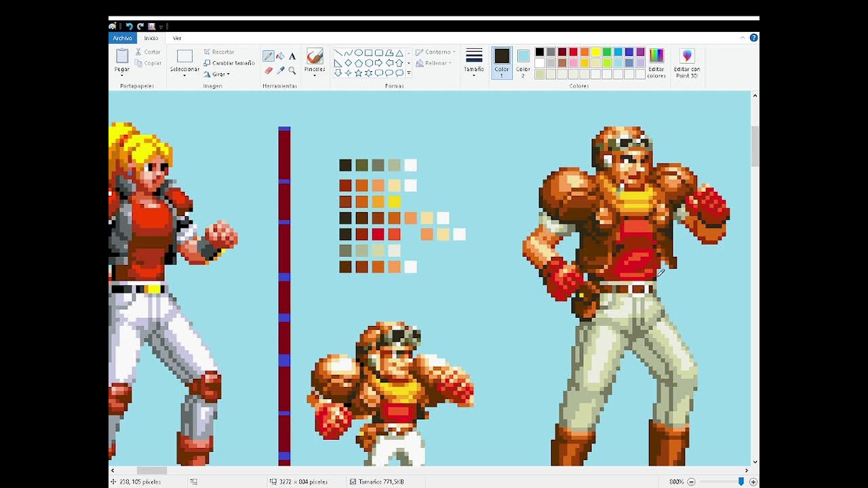Choose the Text tool
This screenshot has width=868, height=488.
[292, 56]
